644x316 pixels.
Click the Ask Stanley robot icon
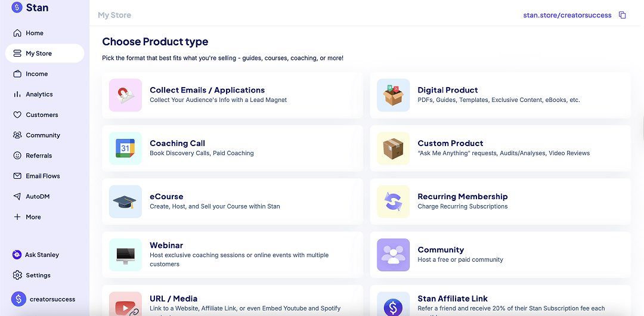[x=17, y=255]
